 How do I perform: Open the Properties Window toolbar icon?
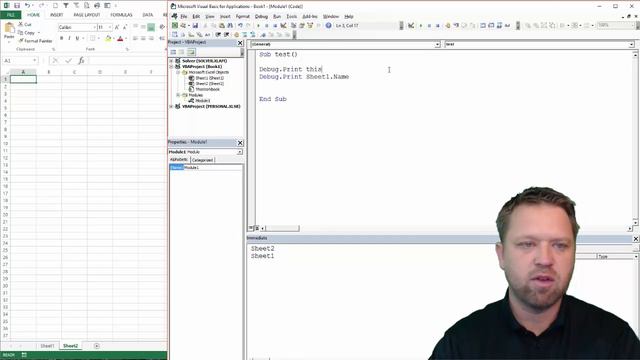coord(302,26)
